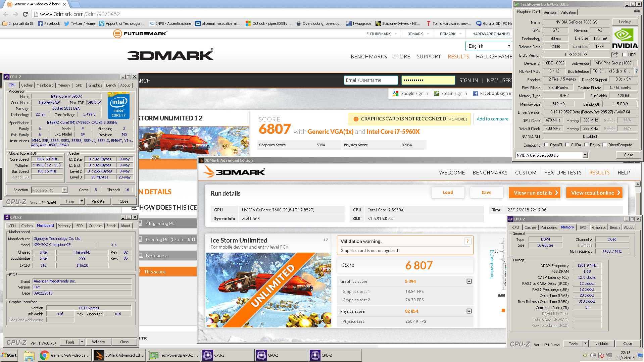This screenshot has height=362, width=644.
Task: Click the Google sign in icon button
Action: (x=410, y=94)
